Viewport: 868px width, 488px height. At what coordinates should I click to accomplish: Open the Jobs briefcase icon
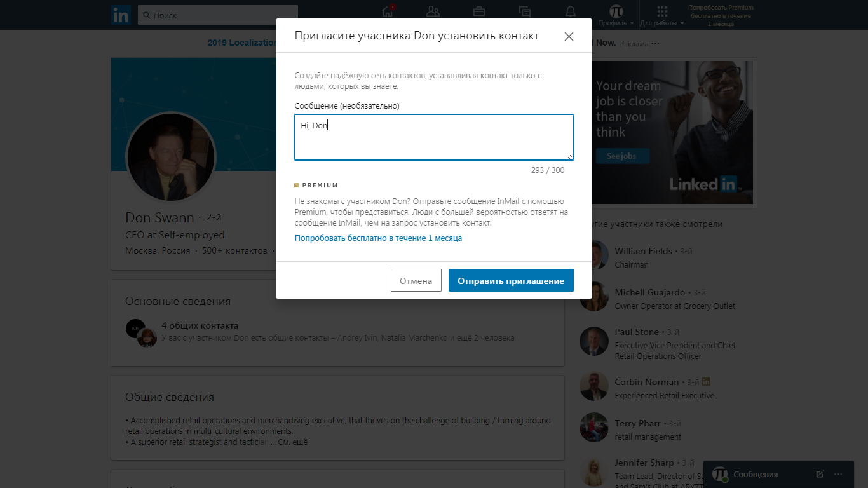click(479, 11)
